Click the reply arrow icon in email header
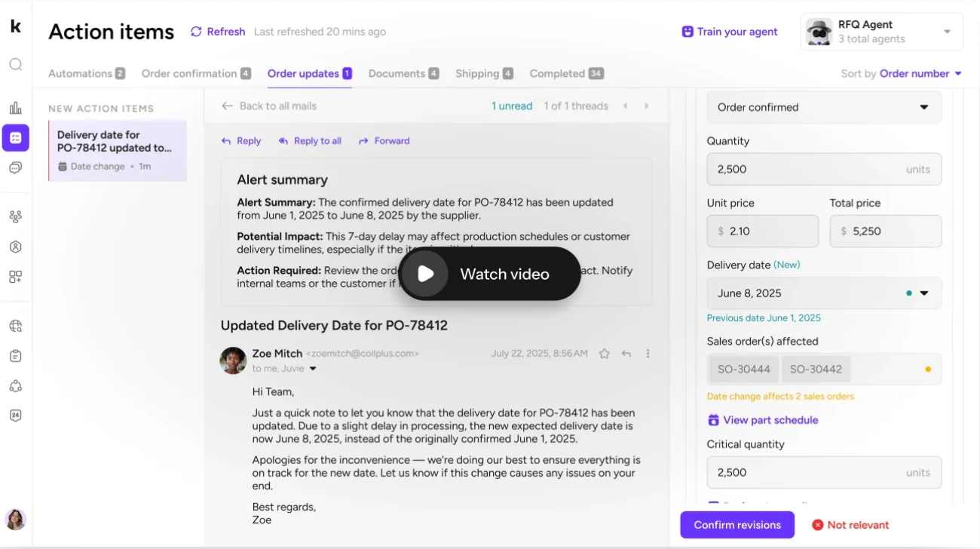Image resolution: width=980 pixels, height=549 pixels. (x=626, y=354)
